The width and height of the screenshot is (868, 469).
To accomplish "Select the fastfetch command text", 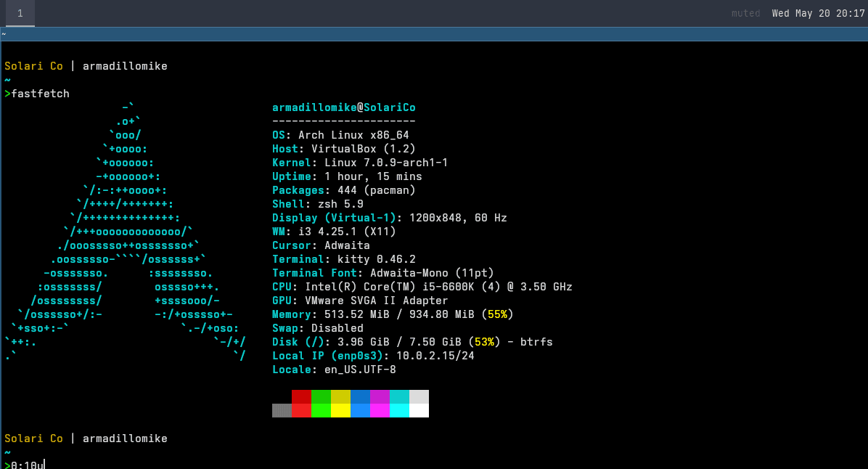I will 41,94.
